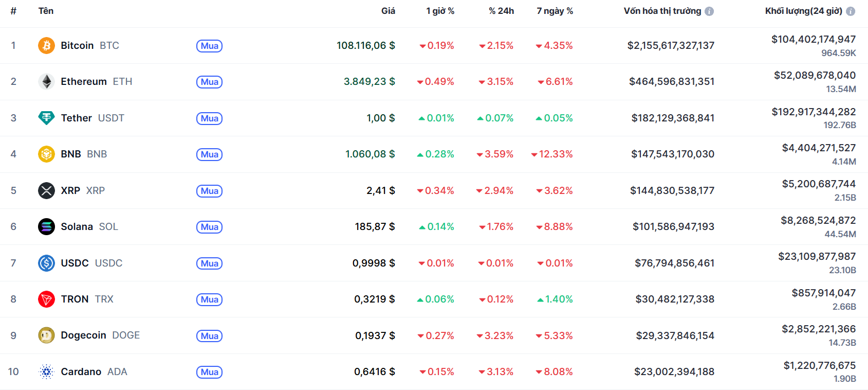The height and width of the screenshot is (390, 868).
Task: Sort by the # rank column header
Action: (13, 11)
